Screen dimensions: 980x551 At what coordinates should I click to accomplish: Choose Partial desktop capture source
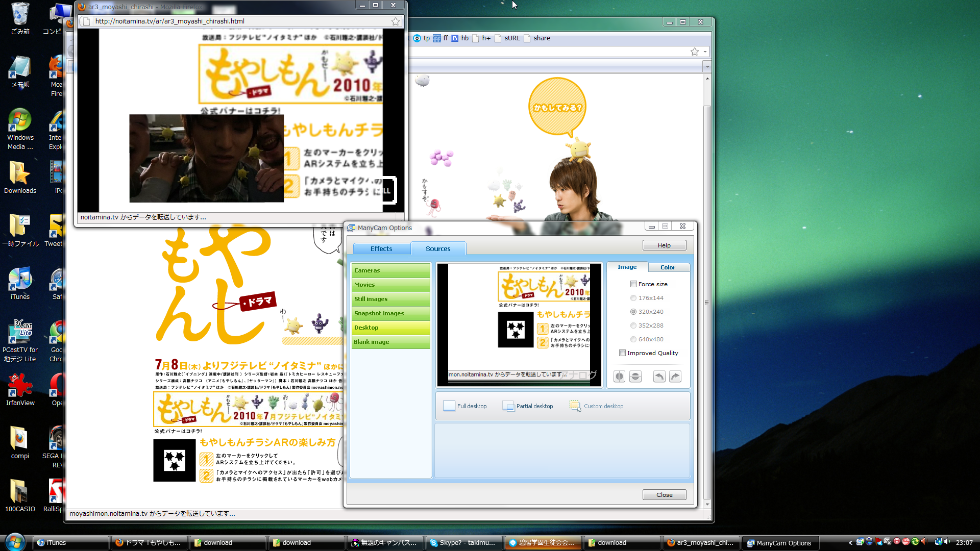tap(528, 406)
